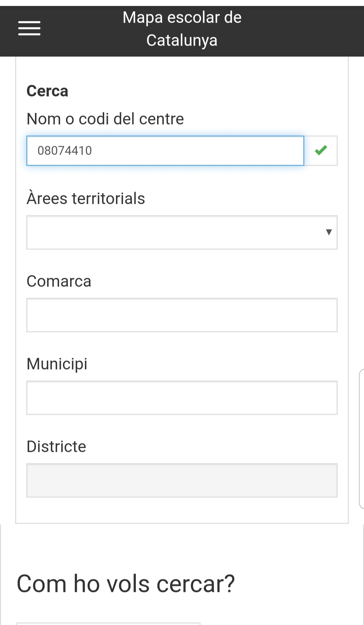Open the hamburger navigation menu
Viewport: 364px width, 625px height.
coord(29,28)
